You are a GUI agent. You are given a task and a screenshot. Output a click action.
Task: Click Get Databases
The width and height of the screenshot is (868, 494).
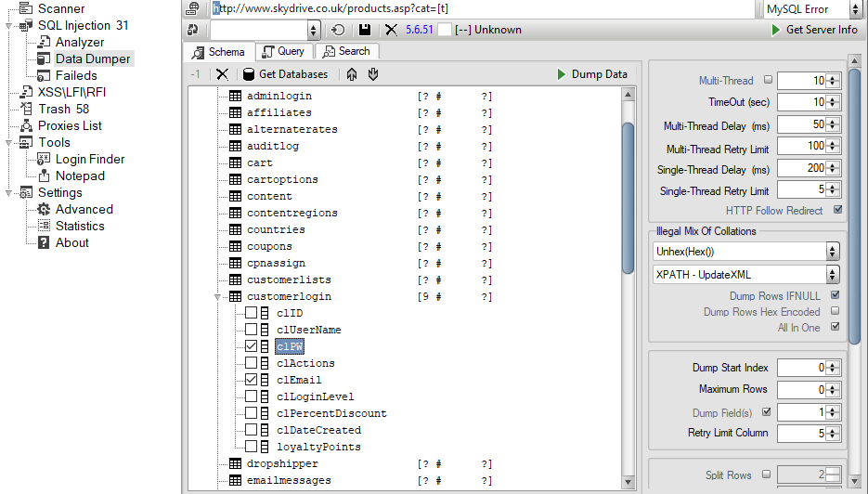point(286,74)
